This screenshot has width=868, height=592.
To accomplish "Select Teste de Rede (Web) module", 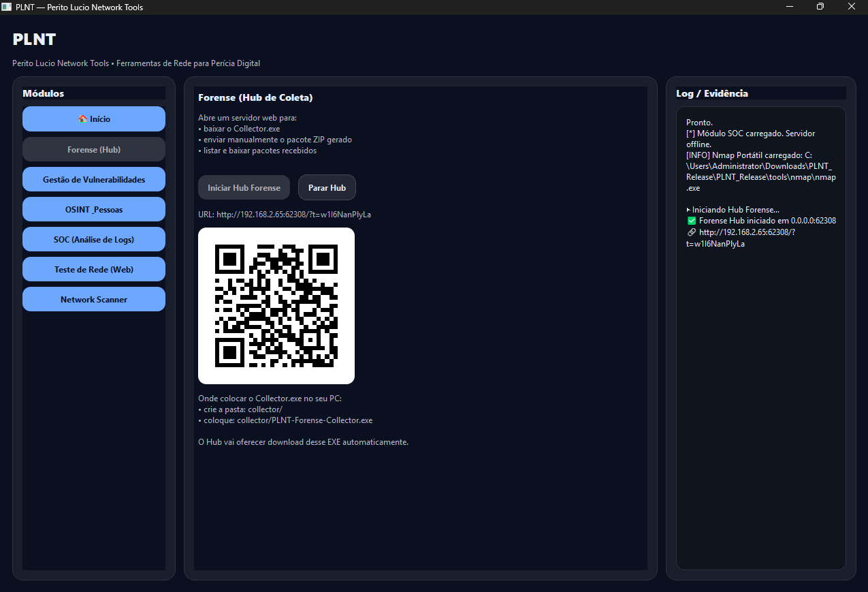I will (x=94, y=269).
